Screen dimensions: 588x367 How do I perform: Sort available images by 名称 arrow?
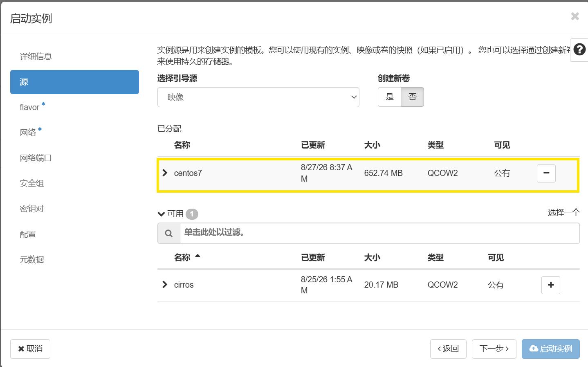coord(198,256)
